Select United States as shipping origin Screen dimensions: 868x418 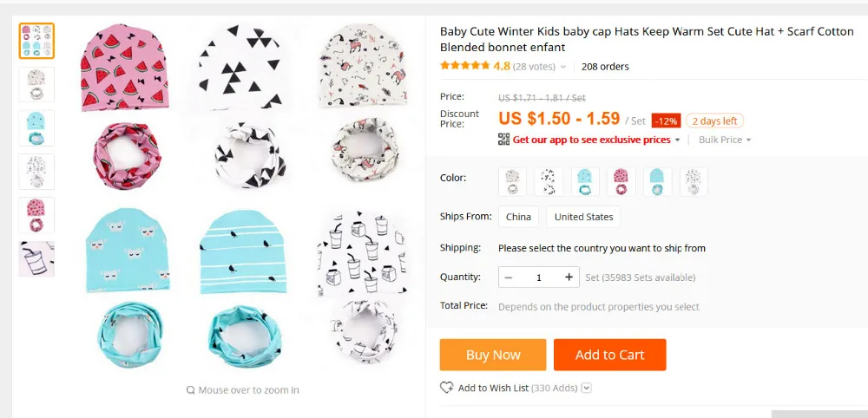point(583,217)
